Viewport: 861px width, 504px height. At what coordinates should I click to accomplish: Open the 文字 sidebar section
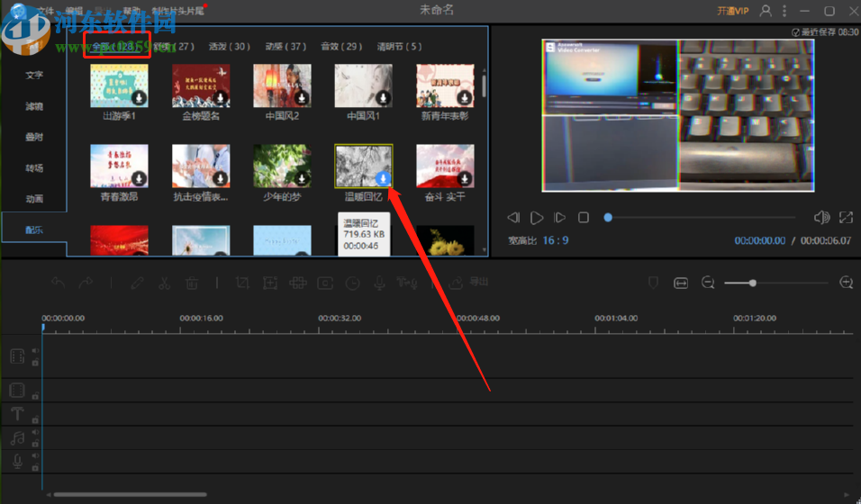(x=34, y=75)
